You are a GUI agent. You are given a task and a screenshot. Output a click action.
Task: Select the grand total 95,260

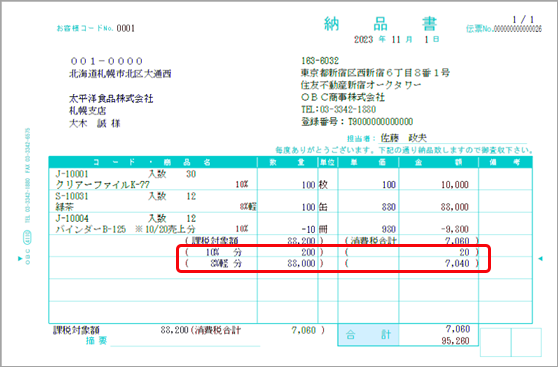pos(456,341)
